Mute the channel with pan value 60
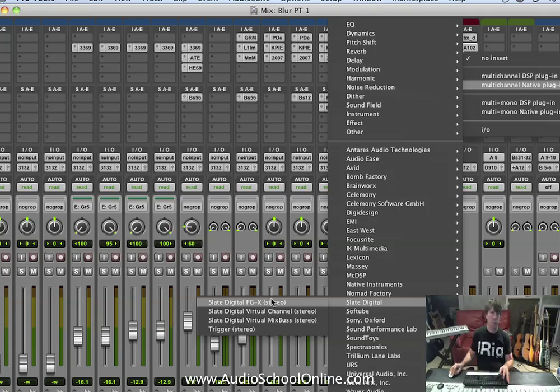This screenshot has height=392, width=560. tap(198, 272)
